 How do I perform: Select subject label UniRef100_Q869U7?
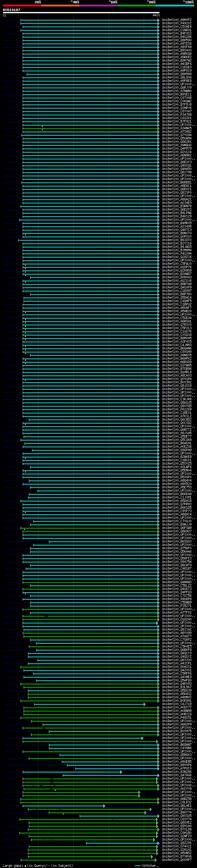click(x=176, y=531)
